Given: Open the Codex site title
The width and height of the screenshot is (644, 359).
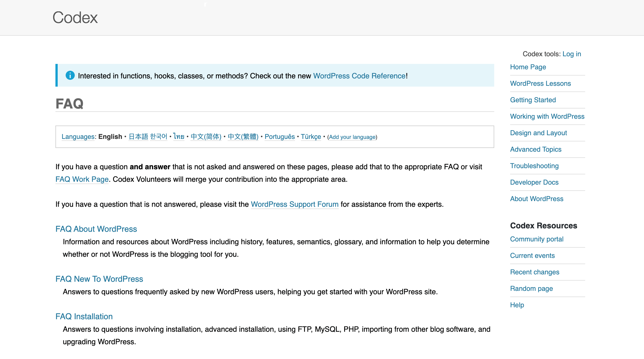Looking at the screenshot, I should pos(75,18).
